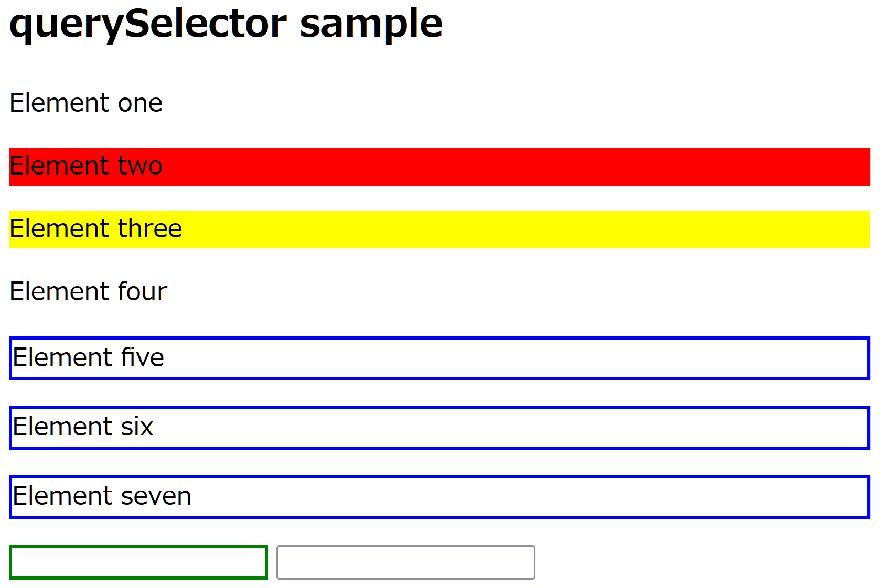880x588 pixels.
Task: Click the word "two" on the red bar
Action: click(x=140, y=166)
